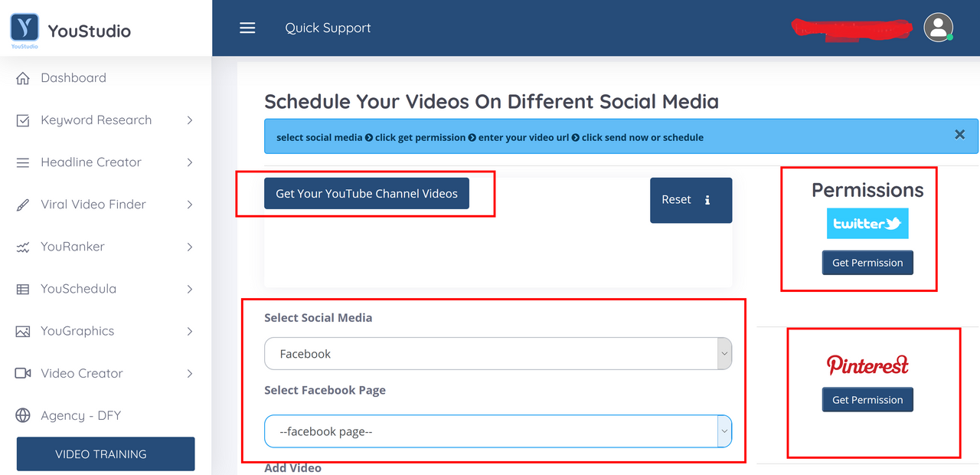Click the Quick Support link
This screenshot has height=475, width=980.
pos(328,28)
